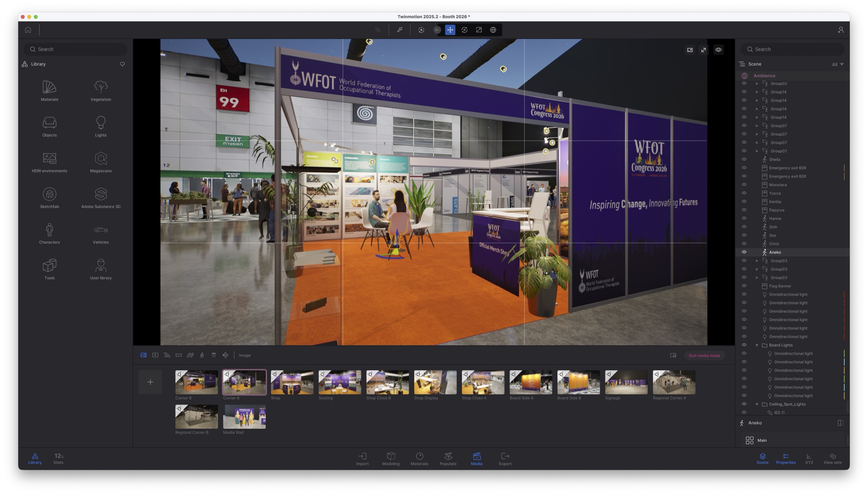868x494 pixels.
Task: Click the fullscreen viewport arrows icon
Action: click(703, 50)
